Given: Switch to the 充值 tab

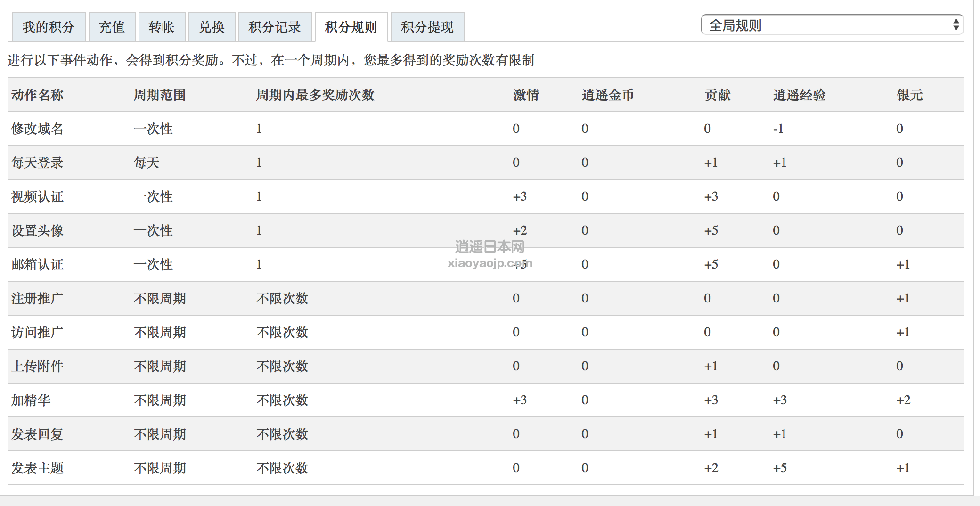Looking at the screenshot, I should pyautogui.click(x=112, y=27).
